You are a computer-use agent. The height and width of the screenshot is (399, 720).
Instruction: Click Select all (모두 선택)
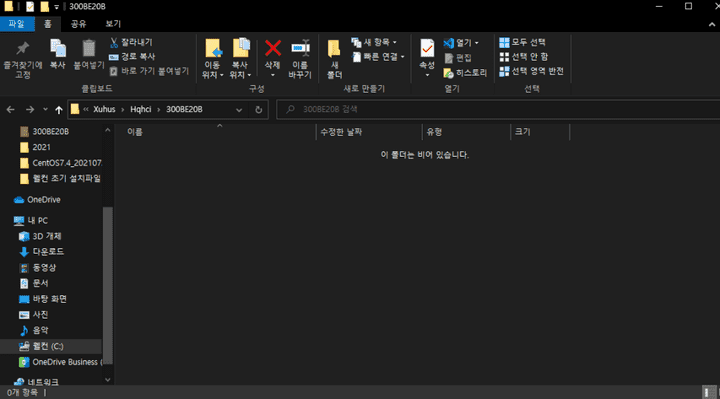(523, 42)
